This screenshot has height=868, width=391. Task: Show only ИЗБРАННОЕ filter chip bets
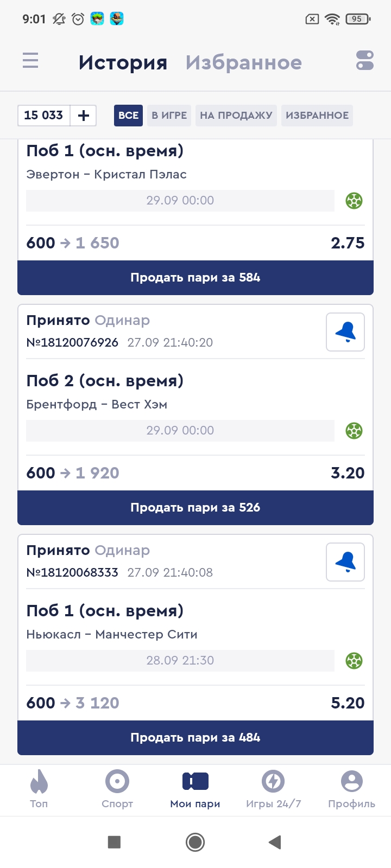(317, 116)
